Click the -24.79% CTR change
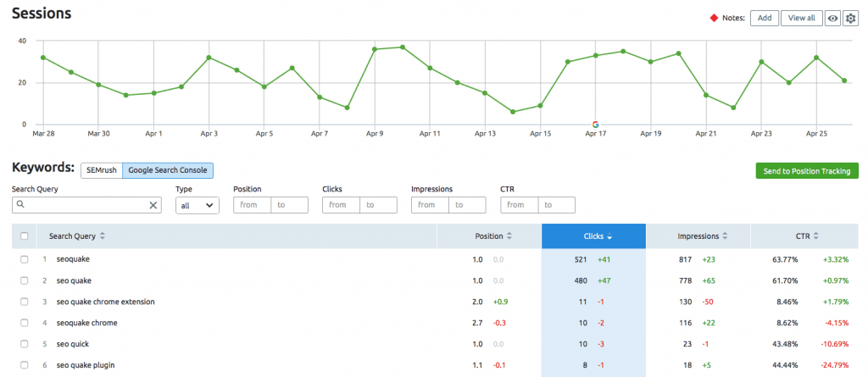 click(x=835, y=365)
